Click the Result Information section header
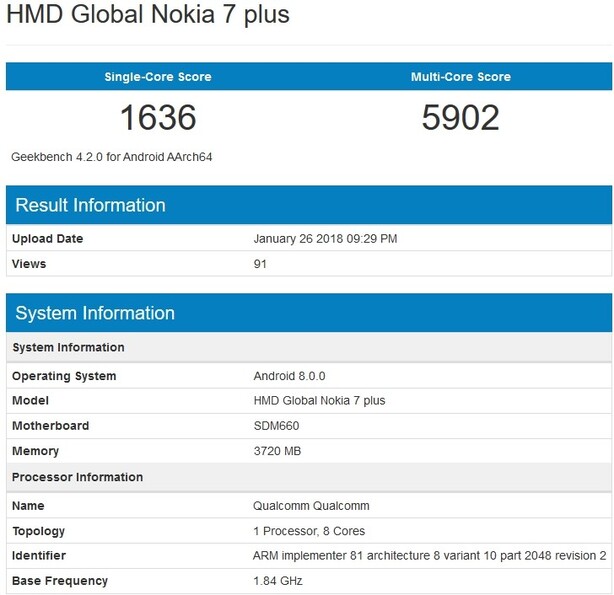The width and height of the screenshot is (614, 595). (90, 205)
